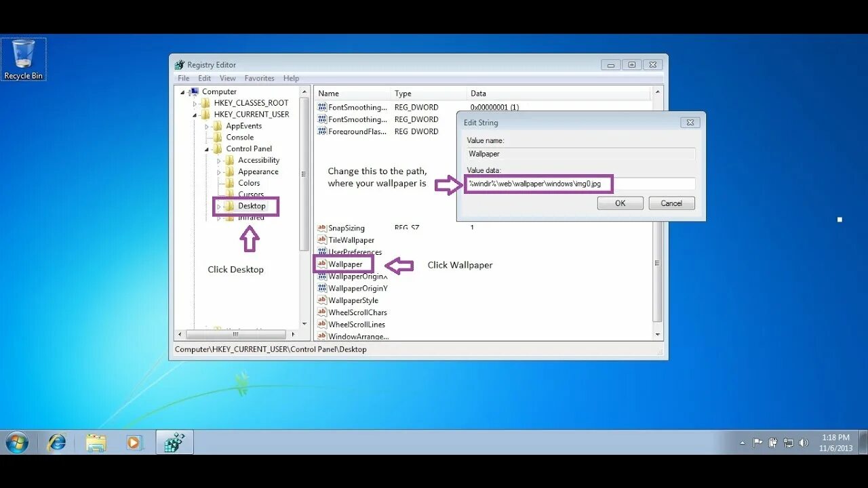Click the Accessibility folder icon
The height and width of the screenshot is (488, 868).
point(229,161)
